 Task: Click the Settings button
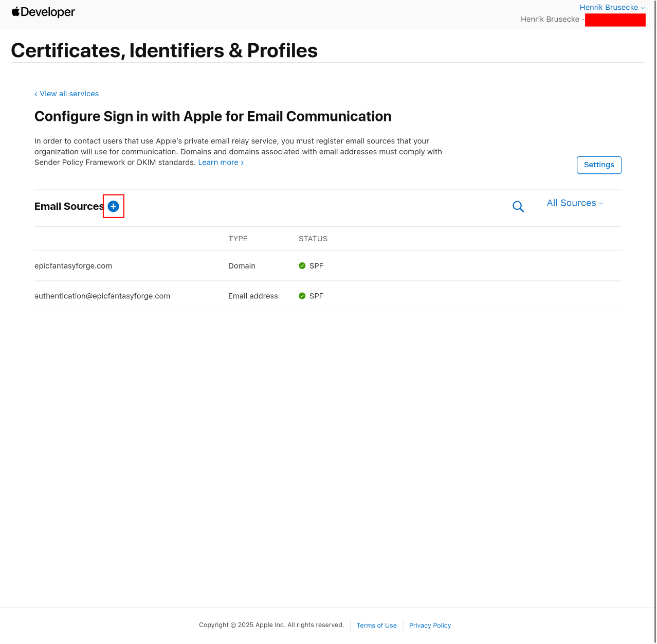pyautogui.click(x=599, y=165)
